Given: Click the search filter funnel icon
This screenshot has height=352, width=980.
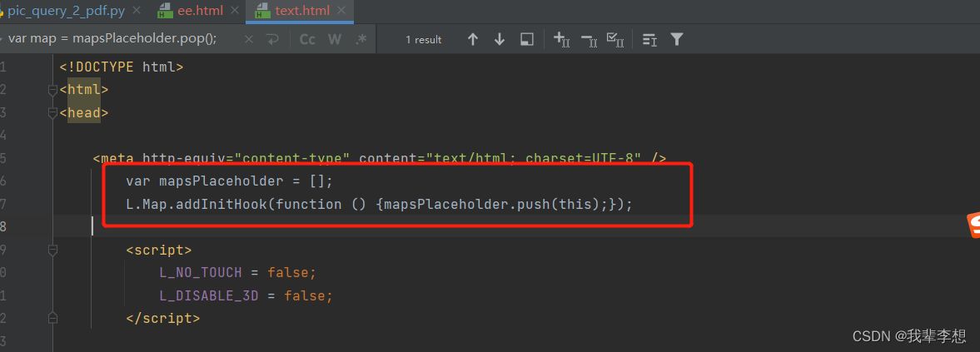Looking at the screenshot, I should tap(677, 39).
